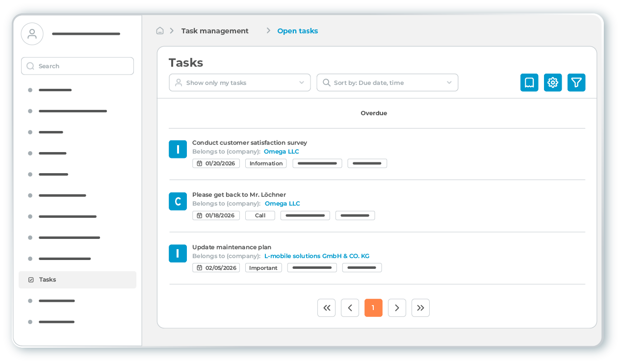Image resolution: width=621 pixels, height=364 pixels.
Task: Click the calendar icon beside 01/18/2026
Action: [x=200, y=215]
